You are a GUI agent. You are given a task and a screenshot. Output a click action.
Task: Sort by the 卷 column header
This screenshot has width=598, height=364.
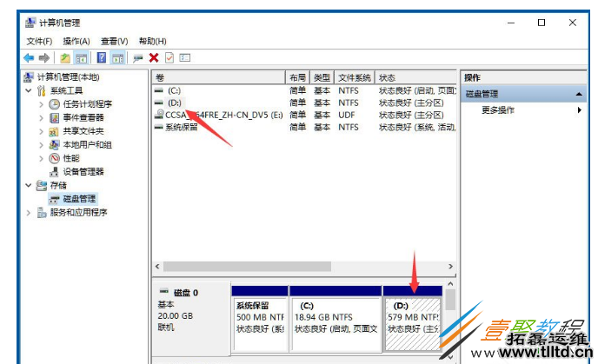pos(219,77)
